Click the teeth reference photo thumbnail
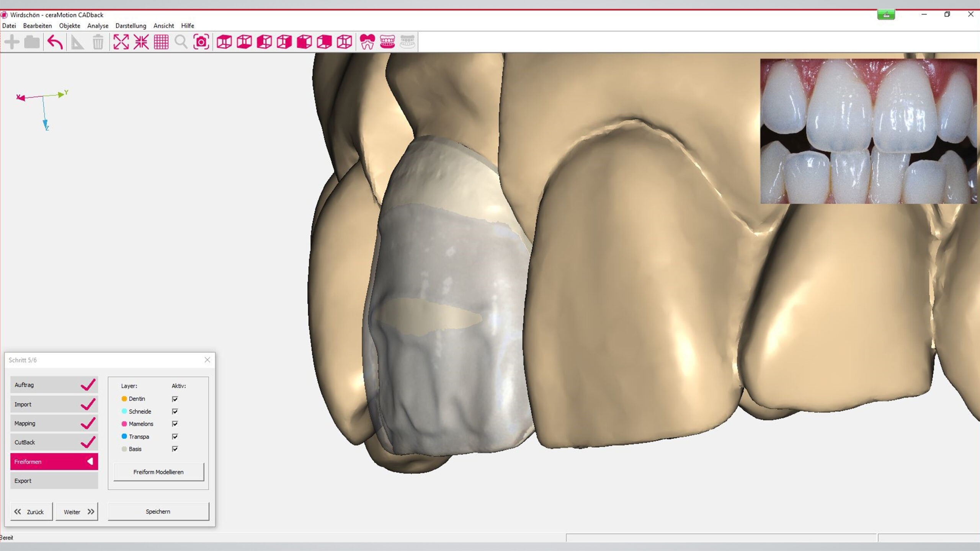The image size is (980, 551). (868, 131)
